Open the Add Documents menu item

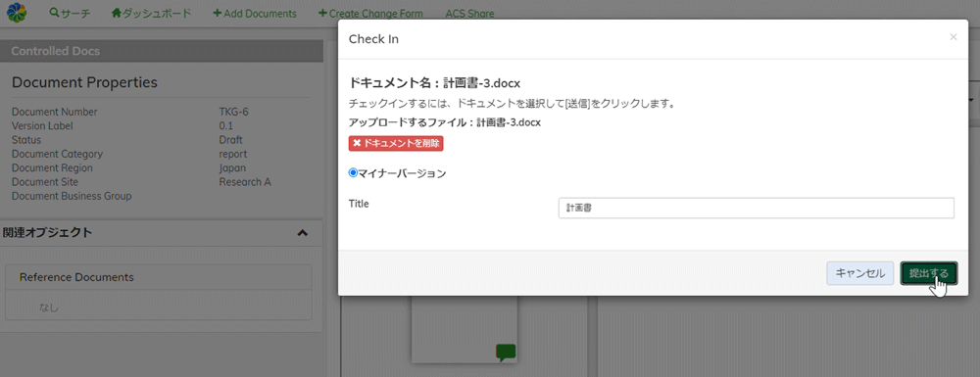(x=255, y=13)
